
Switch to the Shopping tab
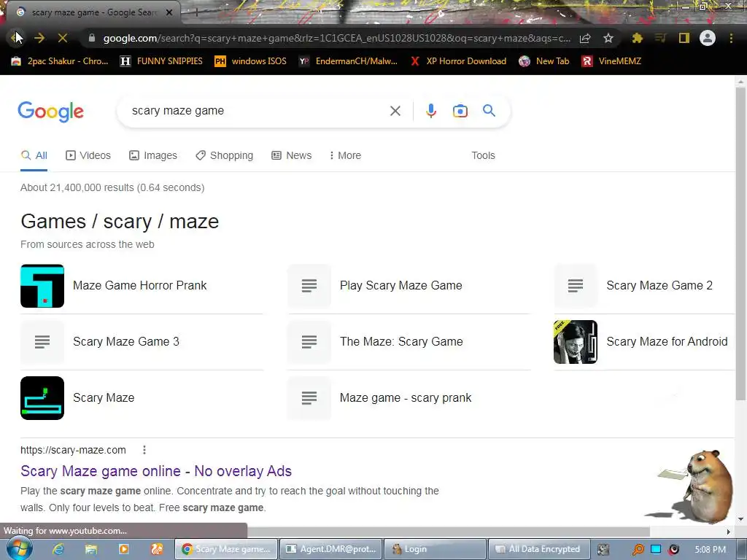tap(225, 156)
